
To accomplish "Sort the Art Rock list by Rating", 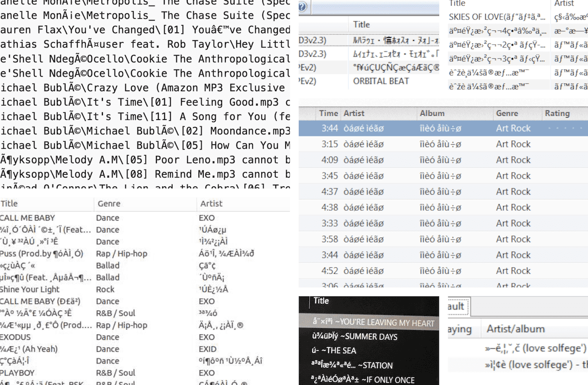I will 557,113.
